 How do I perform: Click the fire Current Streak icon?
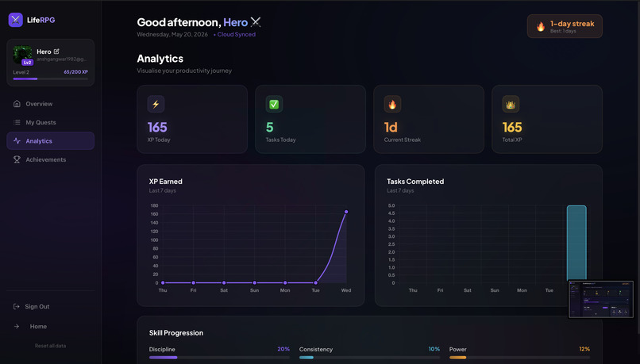tap(392, 104)
